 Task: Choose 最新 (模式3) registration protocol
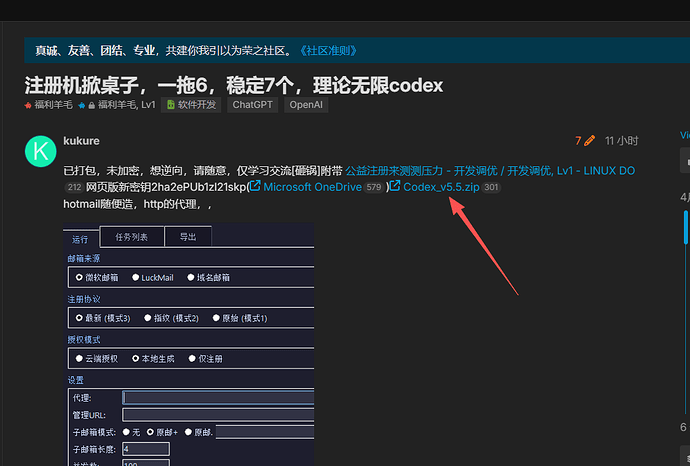(x=103, y=318)
